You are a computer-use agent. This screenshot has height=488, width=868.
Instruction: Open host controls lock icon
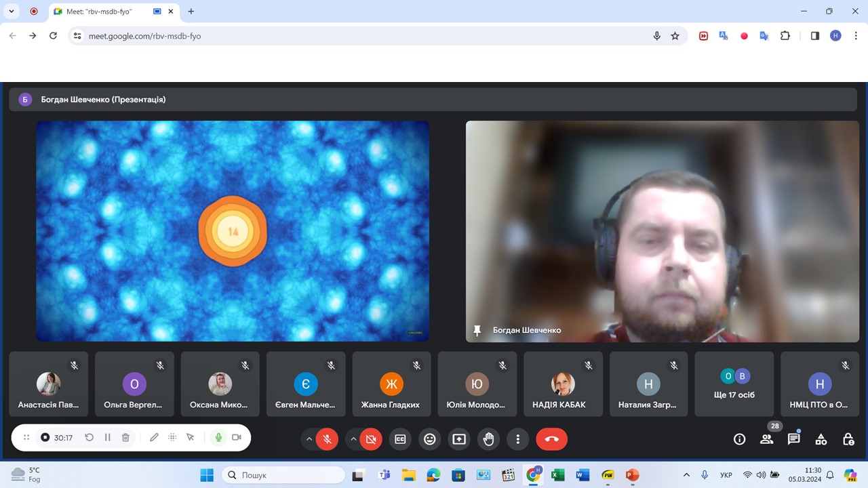point(848,439)
